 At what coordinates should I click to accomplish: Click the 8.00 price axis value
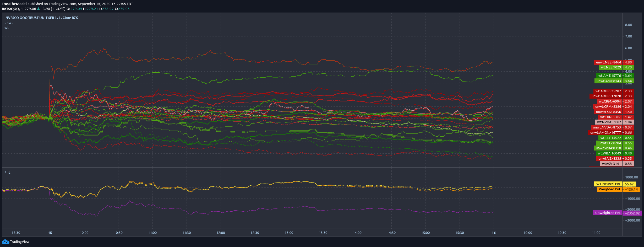(629, 25)
